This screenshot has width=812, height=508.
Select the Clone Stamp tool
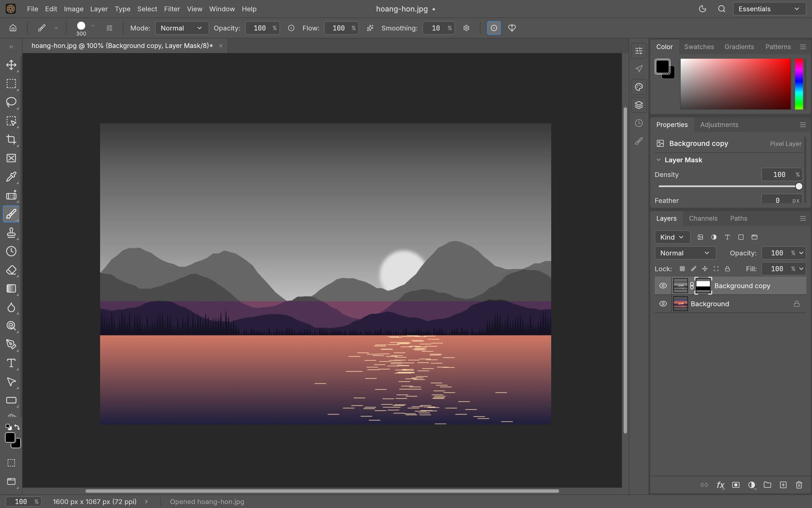pyautogui.click(x=11, y=233)
